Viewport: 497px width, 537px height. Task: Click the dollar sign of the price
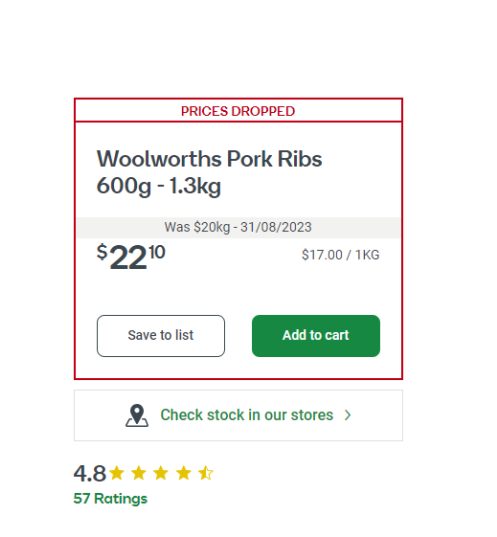point(102,252)
